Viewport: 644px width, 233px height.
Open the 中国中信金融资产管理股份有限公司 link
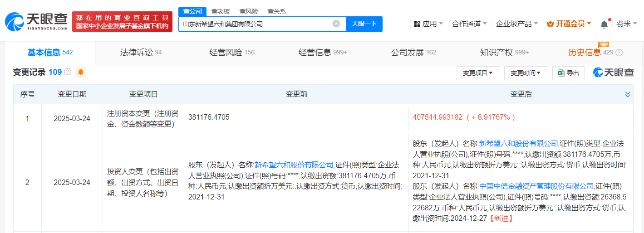point(536,186)
